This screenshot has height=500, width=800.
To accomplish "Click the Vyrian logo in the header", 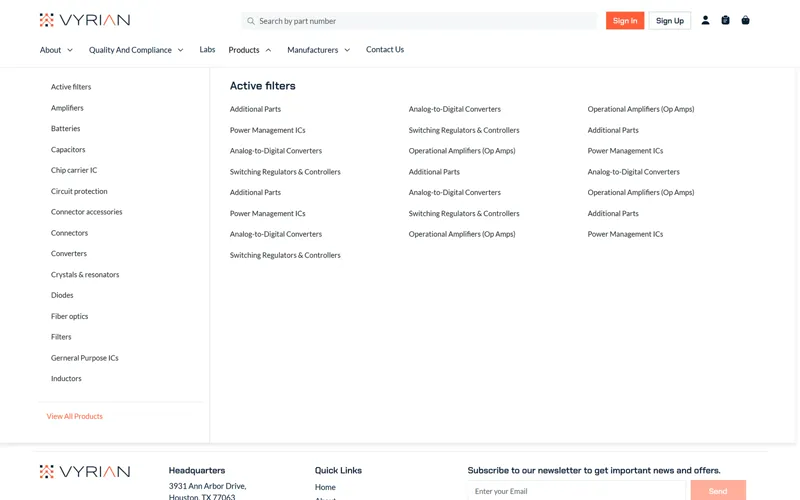I will (x=85, y=20).
